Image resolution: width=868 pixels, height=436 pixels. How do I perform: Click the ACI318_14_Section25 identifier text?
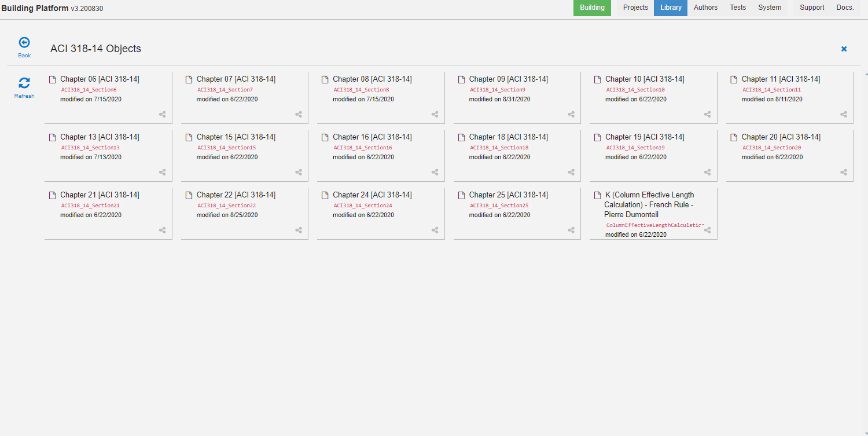tap(499, 206)
